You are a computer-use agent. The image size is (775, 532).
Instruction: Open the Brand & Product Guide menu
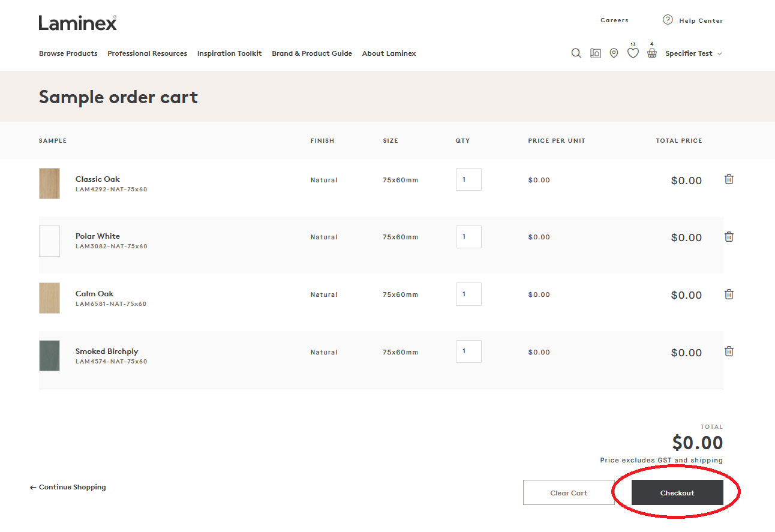(311, 53)
